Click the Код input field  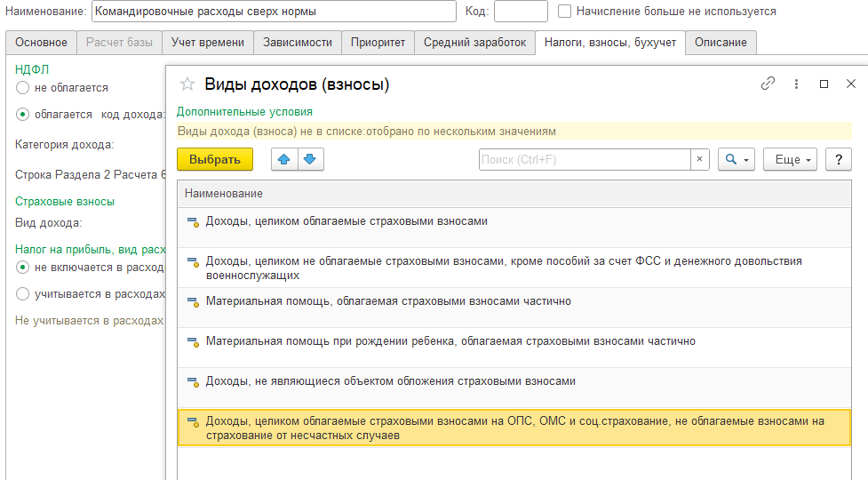[521, 11]
